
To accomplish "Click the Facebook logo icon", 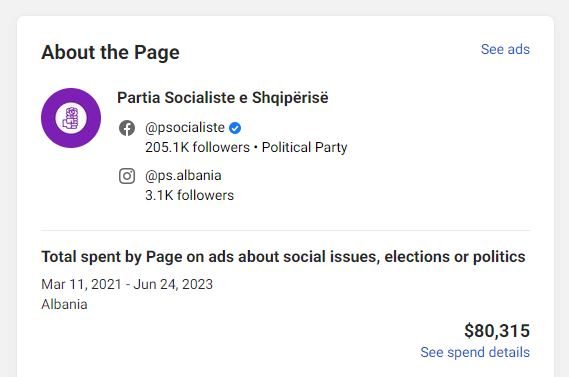I will pyautogui.click(x=127, y=128).
